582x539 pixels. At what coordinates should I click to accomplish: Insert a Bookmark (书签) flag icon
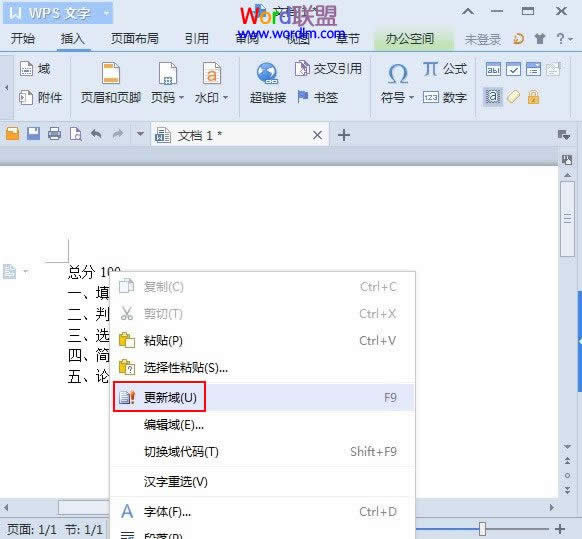303,97
